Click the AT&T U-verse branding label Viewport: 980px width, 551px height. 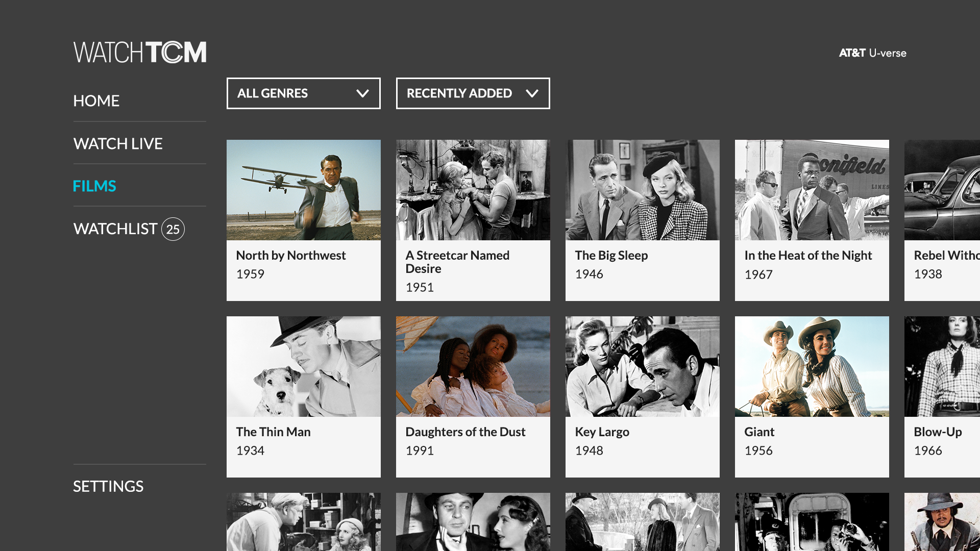click(x=873, y=53)
